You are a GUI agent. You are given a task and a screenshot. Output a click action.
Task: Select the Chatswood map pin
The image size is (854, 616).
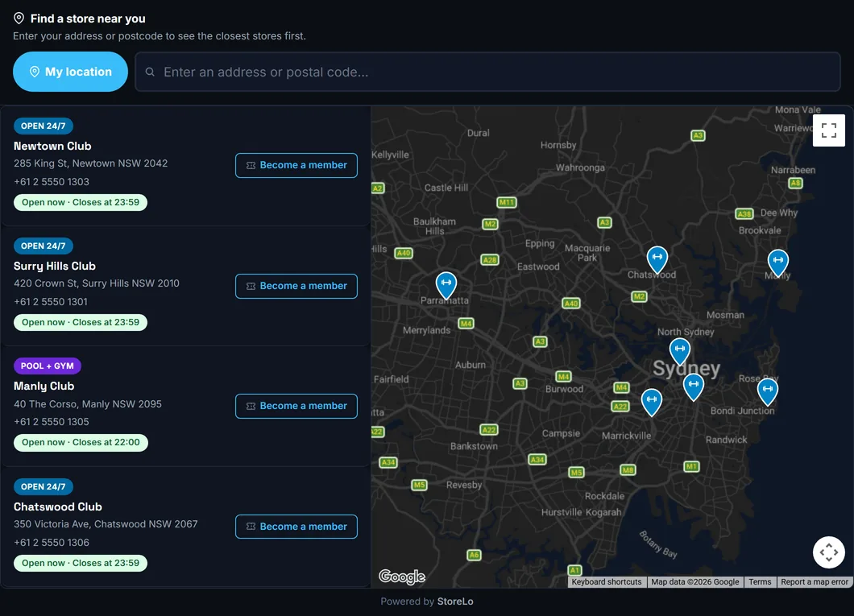[x=657, y=259]
